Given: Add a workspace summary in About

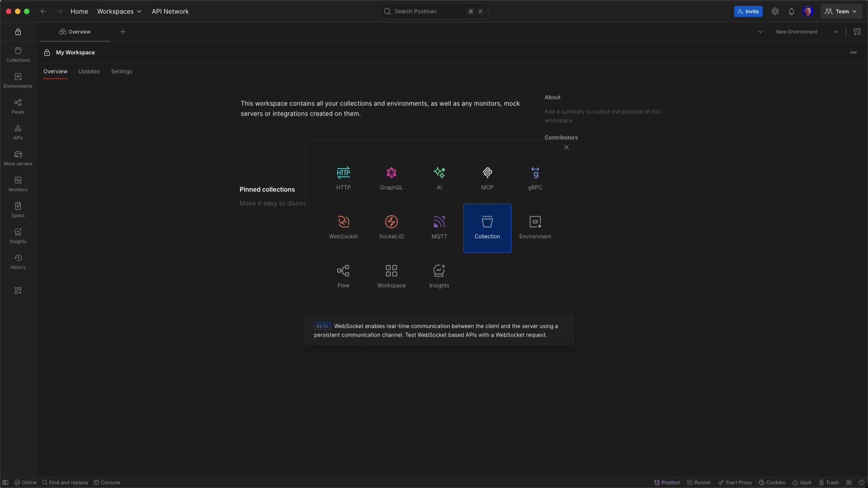Looking at the screenshot, I should tap(602, 116).
